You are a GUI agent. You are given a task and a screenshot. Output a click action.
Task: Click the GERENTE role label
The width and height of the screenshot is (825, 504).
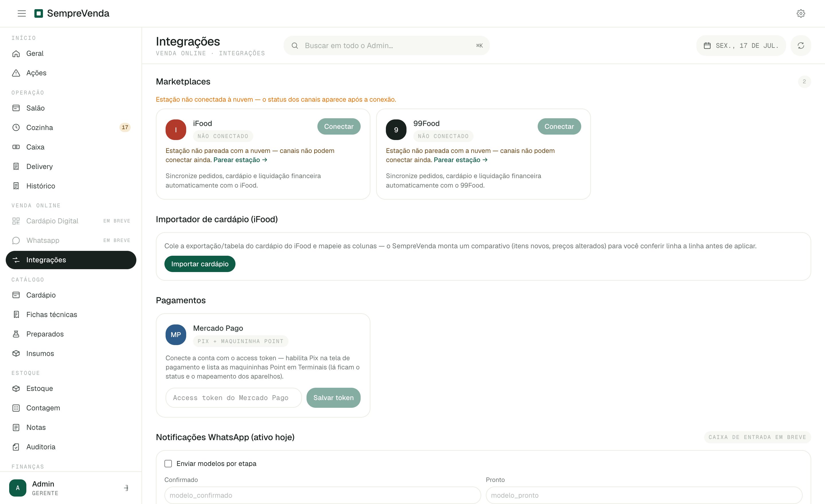click(x=45, y=493)
